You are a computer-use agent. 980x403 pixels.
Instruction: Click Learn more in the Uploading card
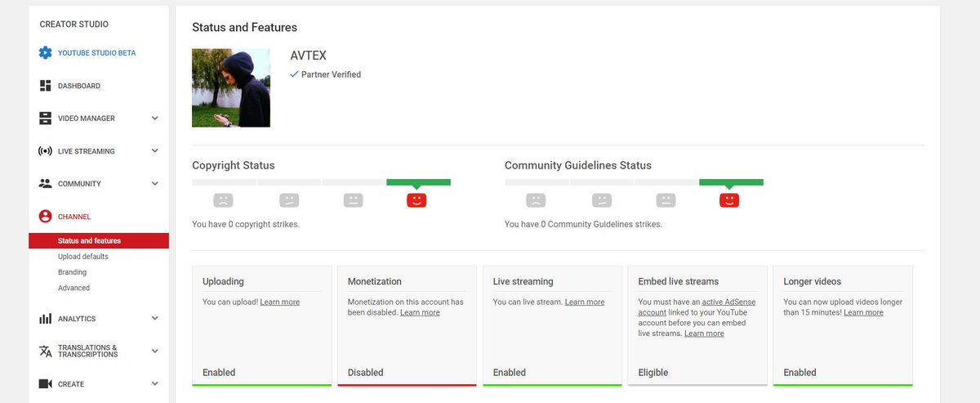pyautogui.click(x=279, y=302)
